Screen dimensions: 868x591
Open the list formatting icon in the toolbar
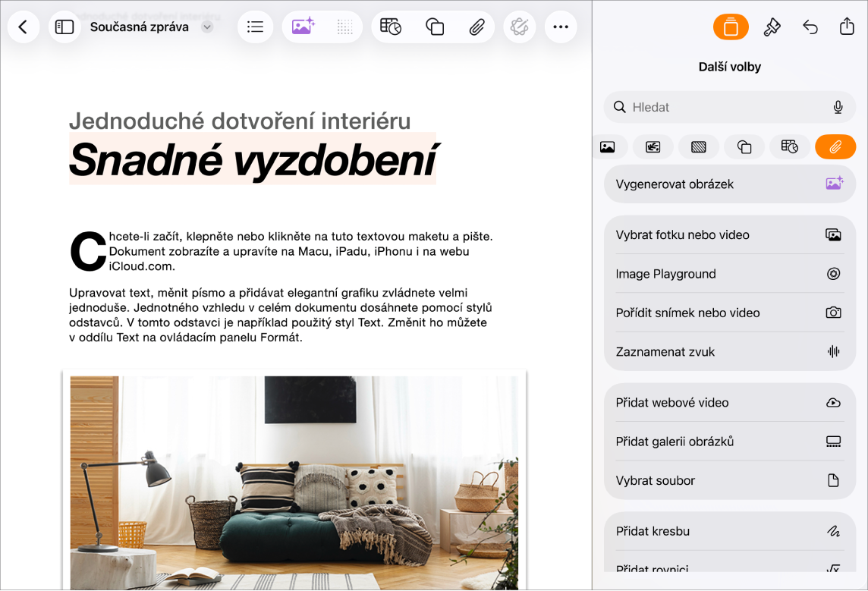click(255, 27)
